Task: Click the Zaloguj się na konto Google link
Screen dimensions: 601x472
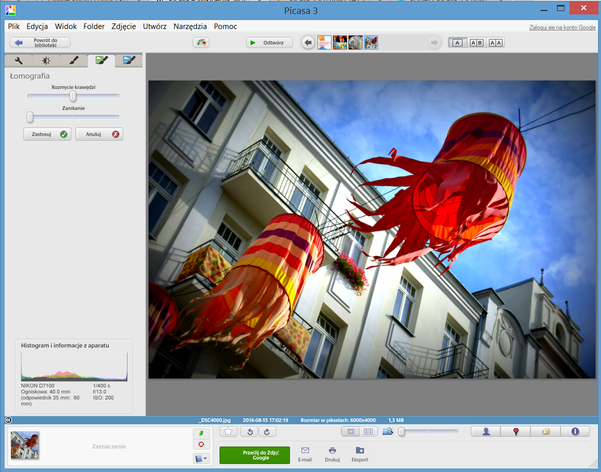Action: tap(562, 26)
